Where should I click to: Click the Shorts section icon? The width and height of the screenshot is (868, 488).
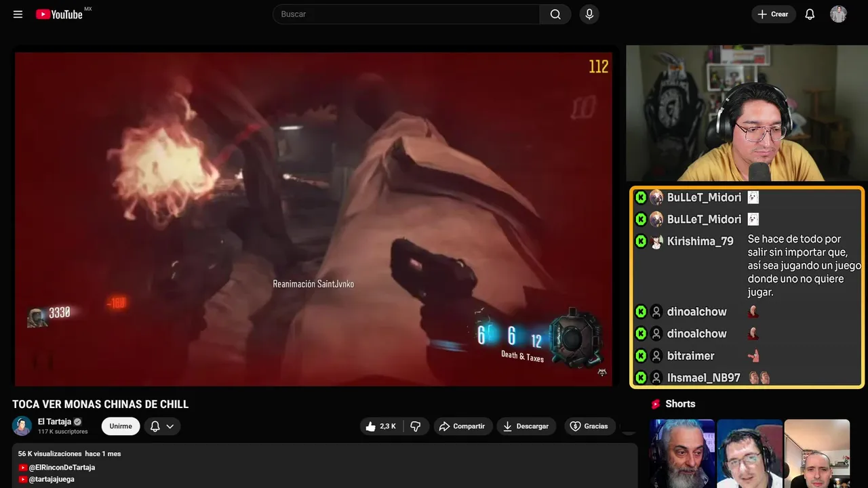(656, 404)
